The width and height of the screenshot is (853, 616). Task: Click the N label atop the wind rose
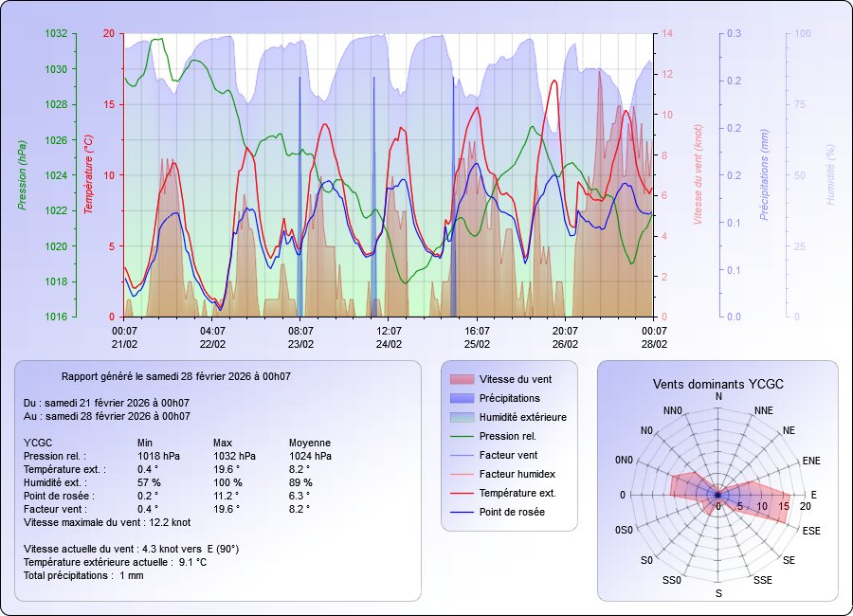coord(718,396)
